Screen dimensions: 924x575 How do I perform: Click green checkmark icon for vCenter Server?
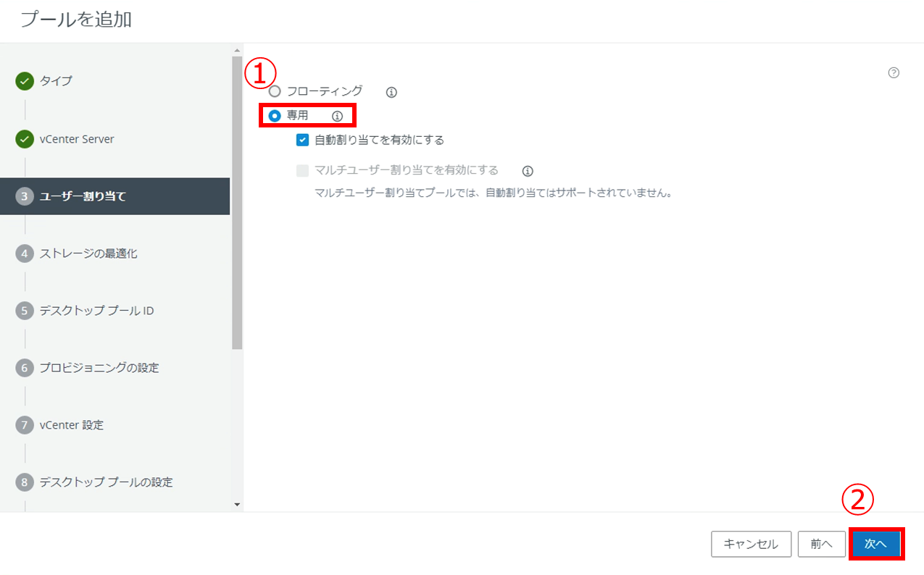[x=25, y=139]
